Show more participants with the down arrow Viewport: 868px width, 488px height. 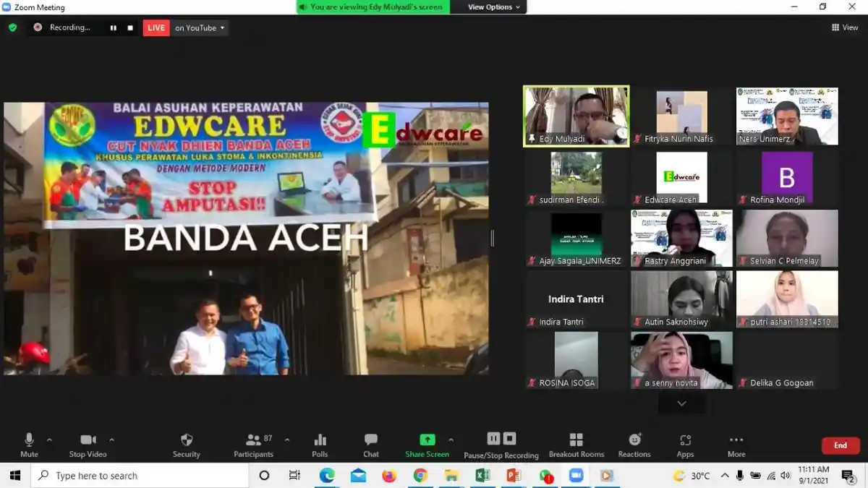pos(681,403)
